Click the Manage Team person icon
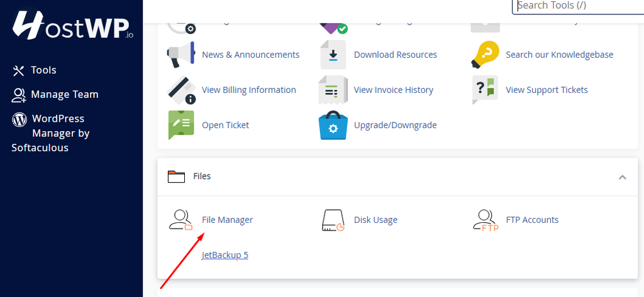Screen dimensions: 644x297 (x=18, y=95)
